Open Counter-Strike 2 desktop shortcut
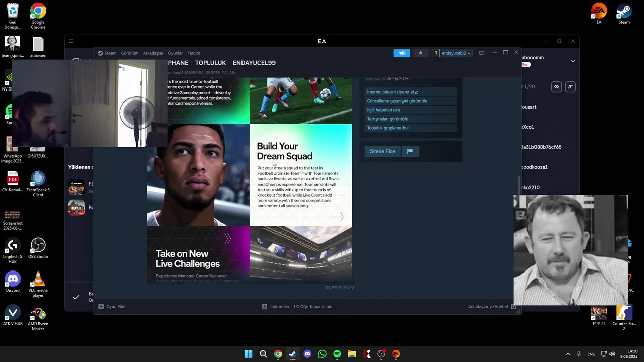 point(624,318)
